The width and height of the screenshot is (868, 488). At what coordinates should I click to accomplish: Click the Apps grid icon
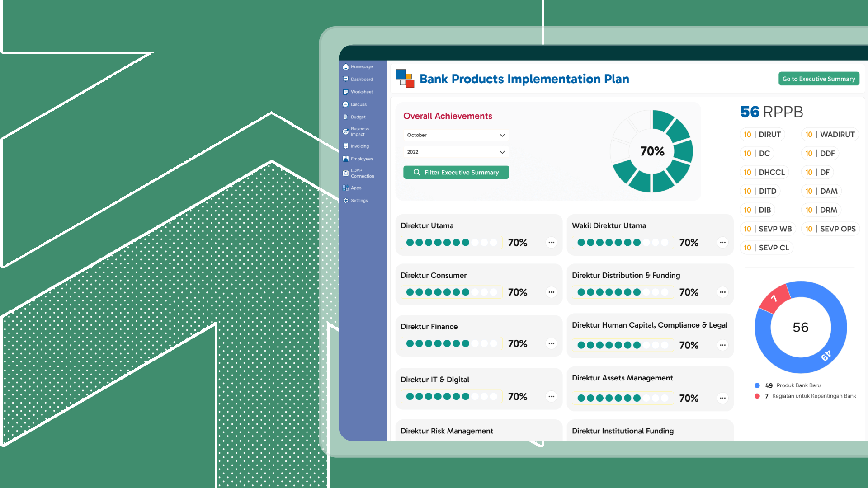click(346, 188)
